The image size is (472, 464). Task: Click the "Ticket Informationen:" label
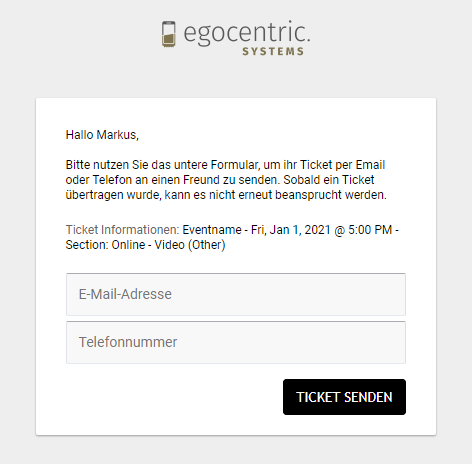point(122,230)
